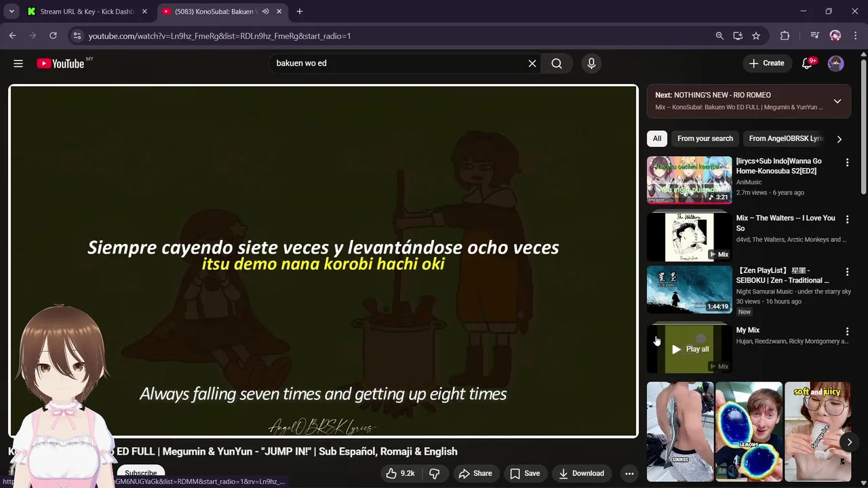Close the KonoSuba YouTube tab

point(280,12)
